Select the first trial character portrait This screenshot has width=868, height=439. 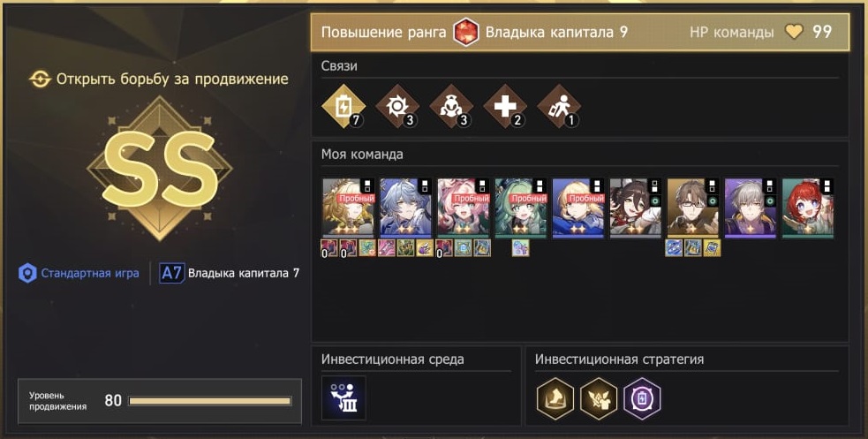coord(348,208)
